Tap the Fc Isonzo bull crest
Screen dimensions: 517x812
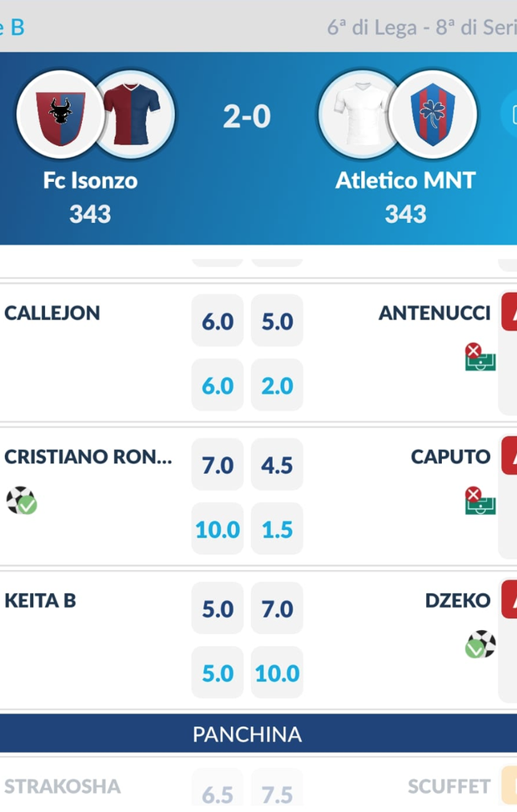60,114
